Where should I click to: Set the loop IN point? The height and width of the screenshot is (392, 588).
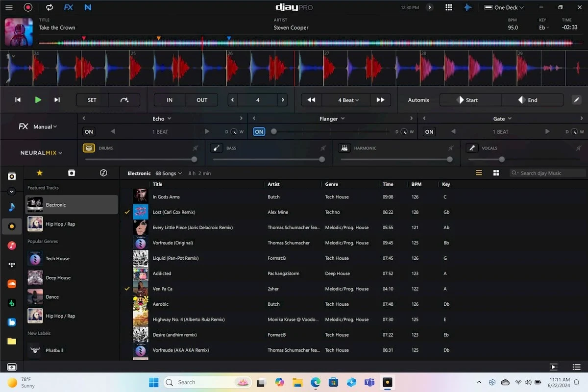click(170, 100)
